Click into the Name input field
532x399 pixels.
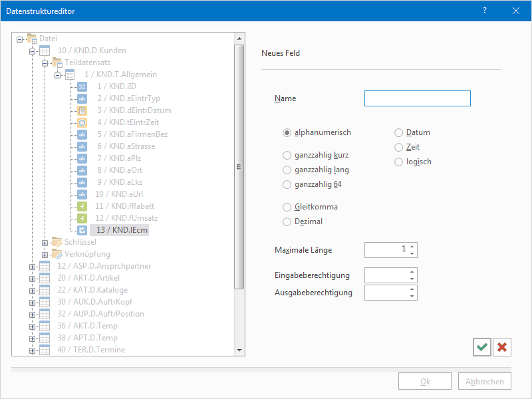click(x=417, y=99)
